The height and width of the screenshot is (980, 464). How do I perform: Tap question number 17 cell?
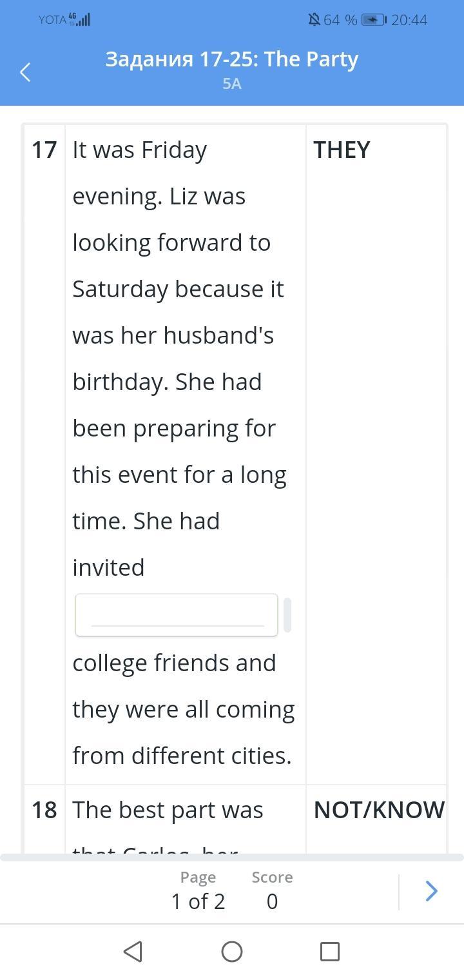click(x=44, y=150)
